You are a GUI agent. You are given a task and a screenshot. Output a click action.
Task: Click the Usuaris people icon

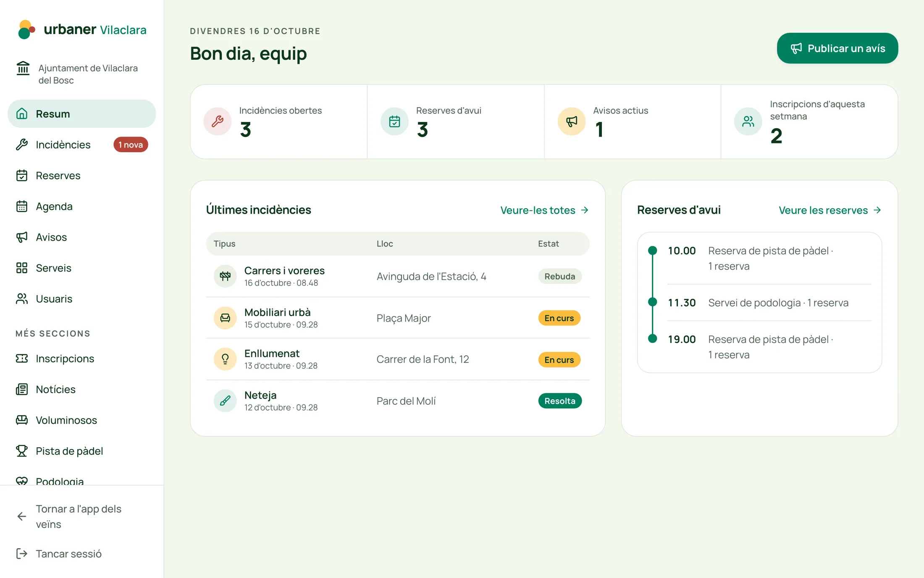coord(22,299)
